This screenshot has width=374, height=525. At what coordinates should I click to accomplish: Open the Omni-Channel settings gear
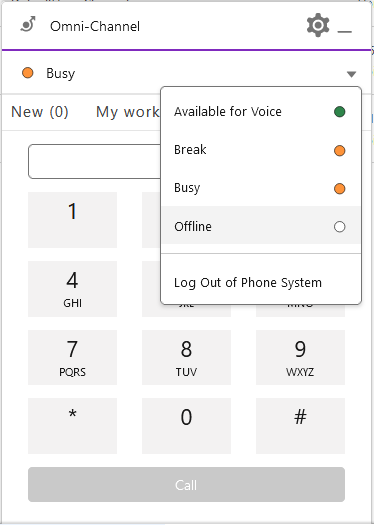click(x=318, y=25)
